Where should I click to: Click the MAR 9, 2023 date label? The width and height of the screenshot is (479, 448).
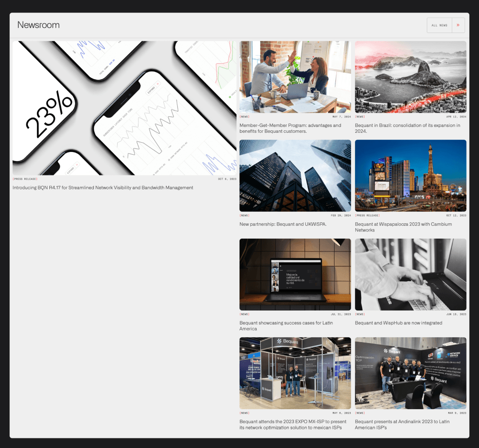tap(457, 413)
